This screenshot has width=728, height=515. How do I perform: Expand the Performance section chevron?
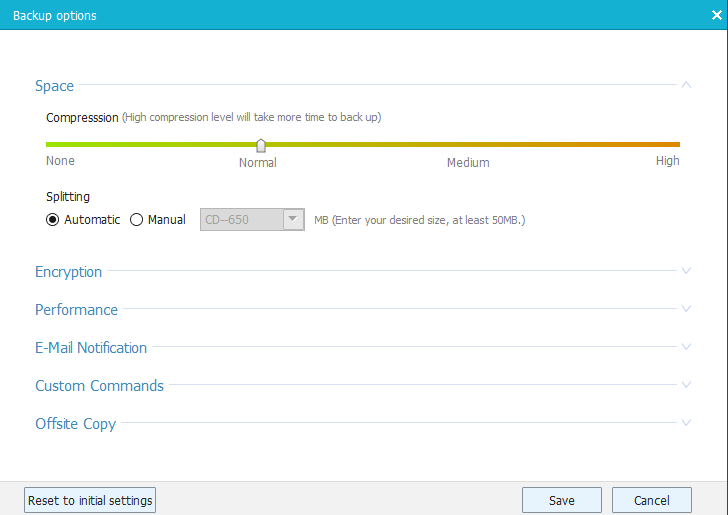click(686, 309)
